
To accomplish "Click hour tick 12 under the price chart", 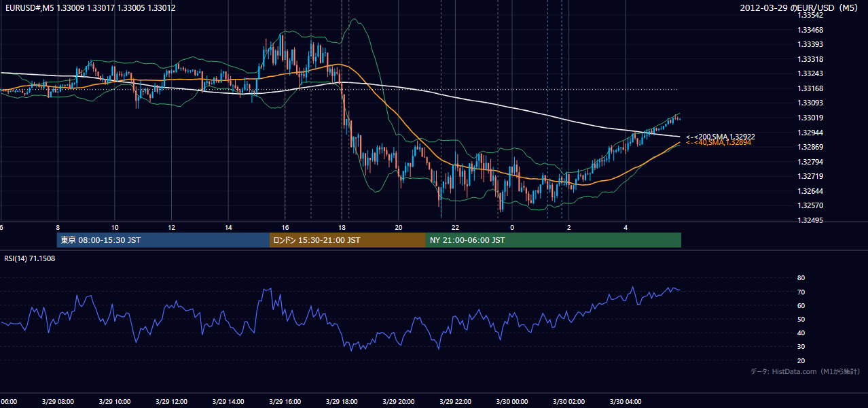I will [x=172, y=227].
